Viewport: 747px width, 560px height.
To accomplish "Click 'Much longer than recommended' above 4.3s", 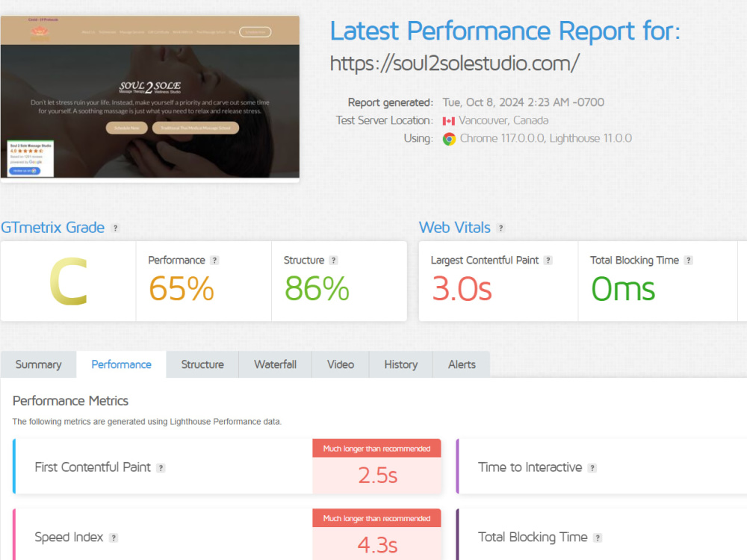I will (x=376, y=519).
